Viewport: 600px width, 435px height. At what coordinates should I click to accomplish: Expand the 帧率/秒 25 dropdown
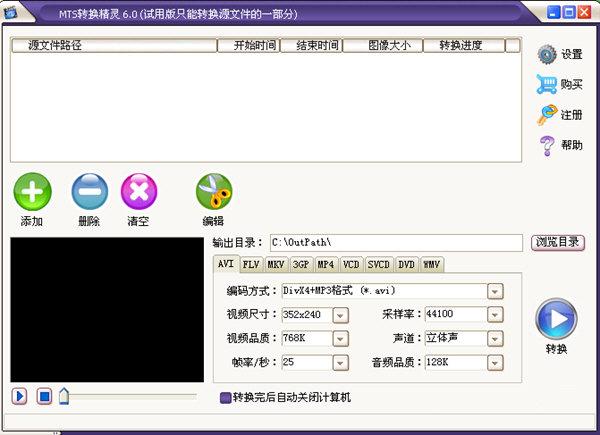pyautogui.click(x=340, y=363)
